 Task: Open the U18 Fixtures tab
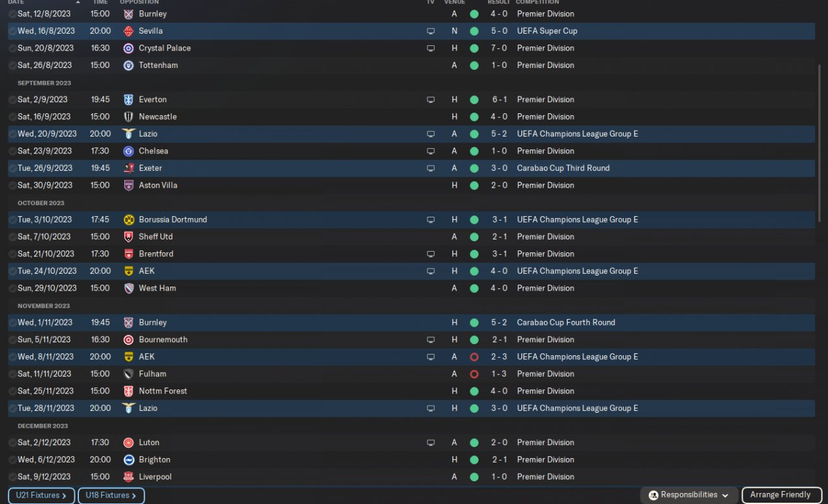click(x=111, y=496)
